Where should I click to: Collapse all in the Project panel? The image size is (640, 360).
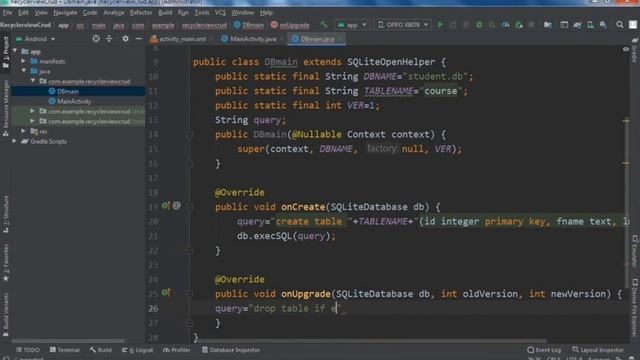[x=109, y=39]
